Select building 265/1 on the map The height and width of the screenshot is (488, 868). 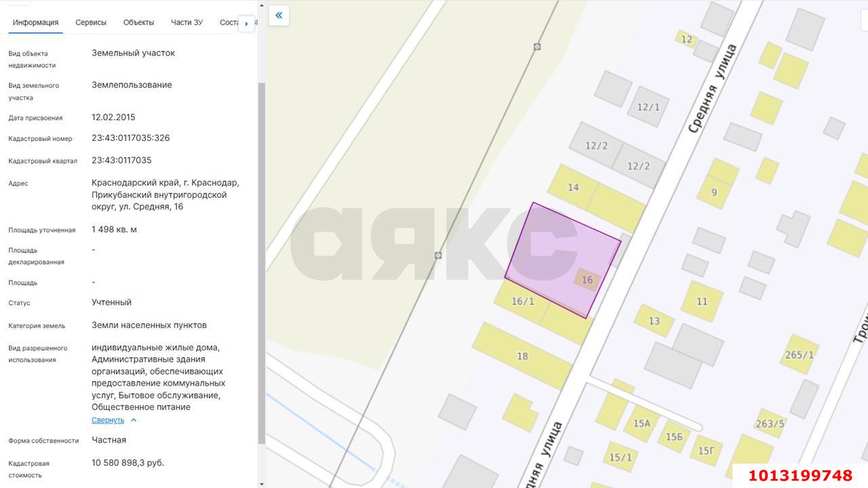(x=799, y=354)
